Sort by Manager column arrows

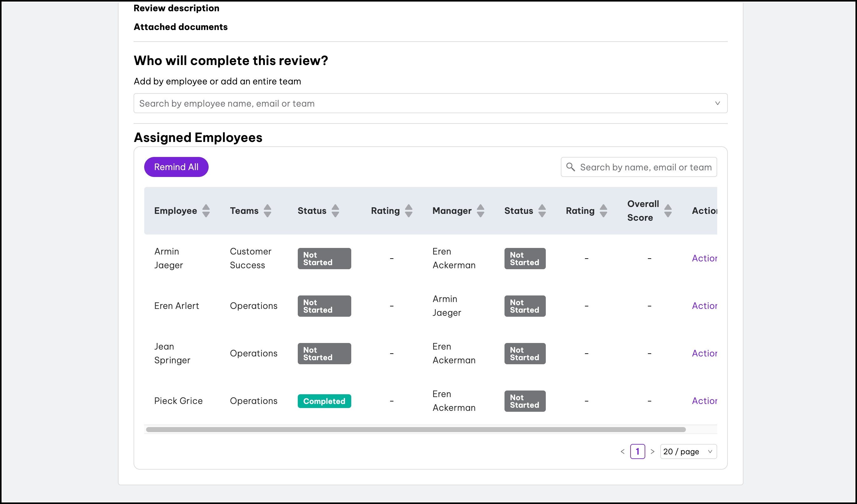pos(480,211)
